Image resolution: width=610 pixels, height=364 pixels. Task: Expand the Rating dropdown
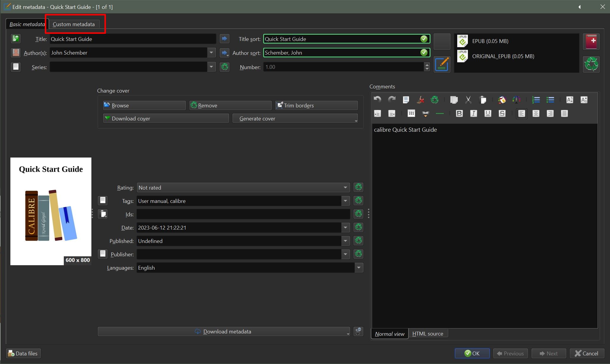tap(345, 187)
